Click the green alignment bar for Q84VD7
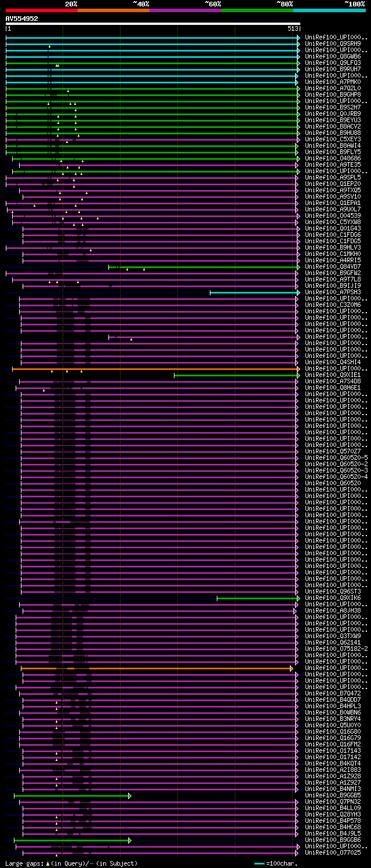 point(203,267)
